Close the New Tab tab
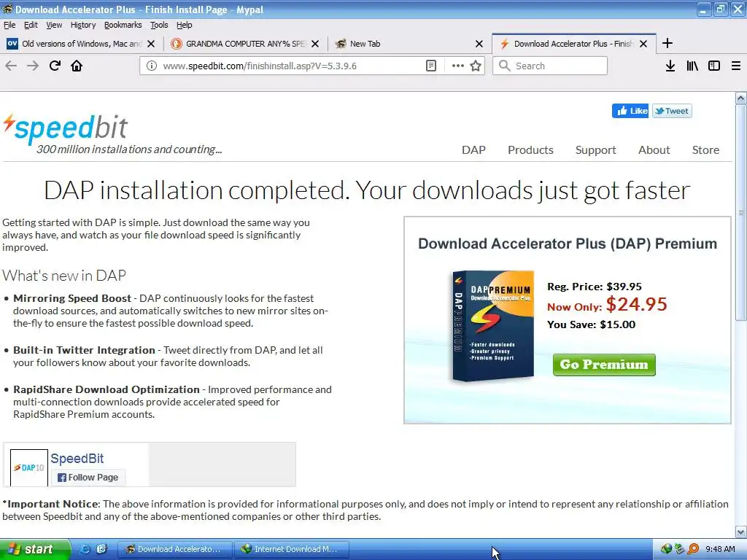This screenshot has height=560, width=747. [479, 44]
